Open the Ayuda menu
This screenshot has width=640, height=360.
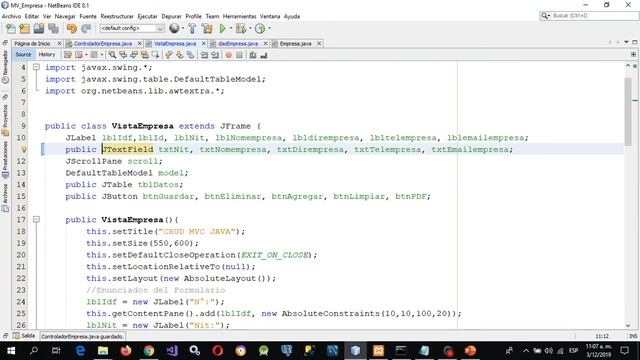[291, 16]
